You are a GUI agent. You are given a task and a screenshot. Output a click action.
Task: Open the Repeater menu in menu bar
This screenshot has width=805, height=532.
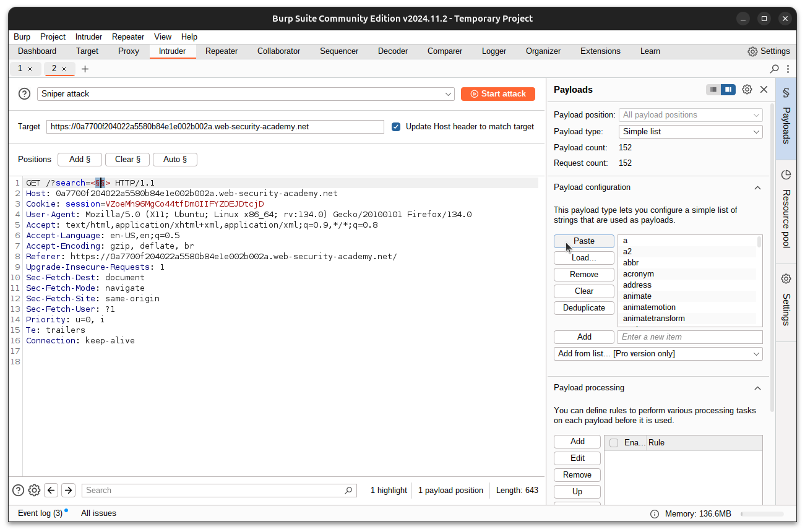pyautogui.click(x=128, y=37)
